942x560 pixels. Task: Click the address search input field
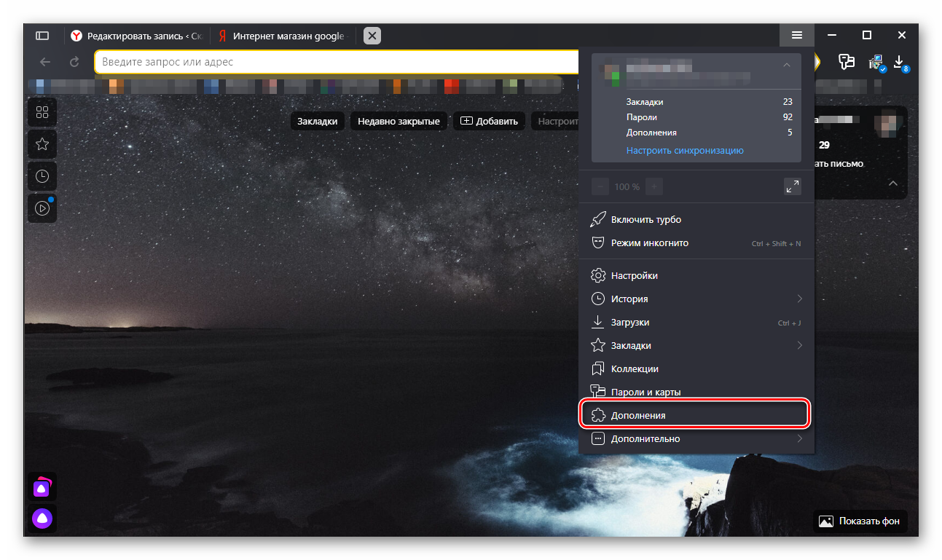[x=335, y=62]
